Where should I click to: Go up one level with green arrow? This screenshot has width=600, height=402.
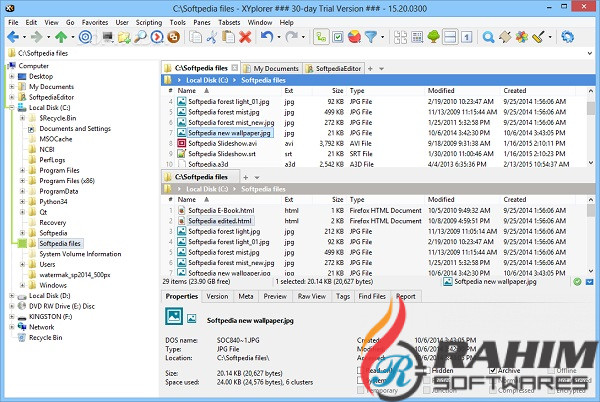tap(61, 37)
